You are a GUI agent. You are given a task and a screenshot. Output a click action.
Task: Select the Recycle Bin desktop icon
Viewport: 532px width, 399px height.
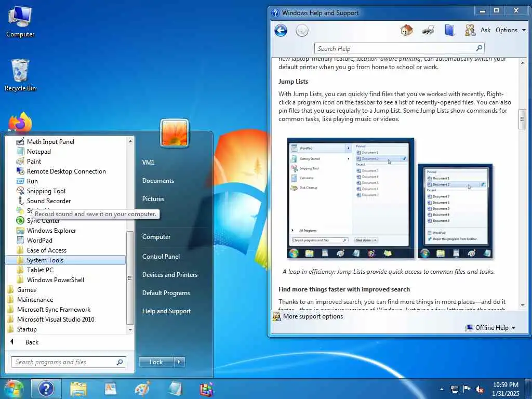(x=20, y=75)
